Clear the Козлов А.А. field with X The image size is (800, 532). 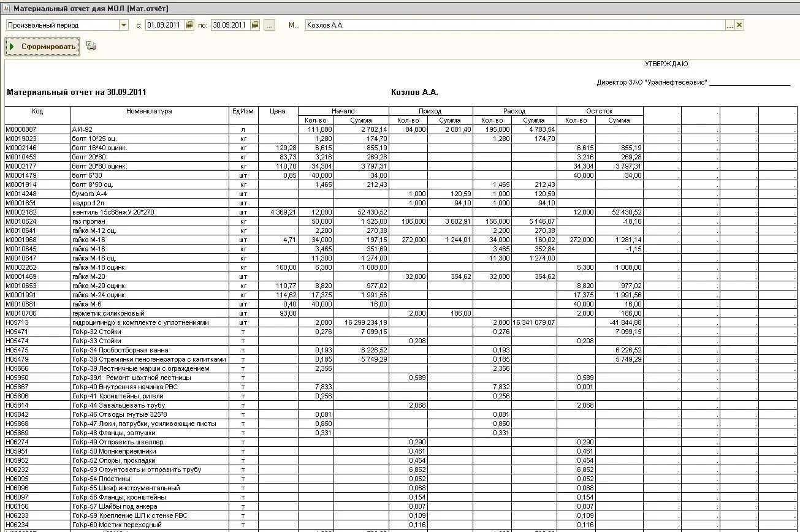(x=739, y=25)
